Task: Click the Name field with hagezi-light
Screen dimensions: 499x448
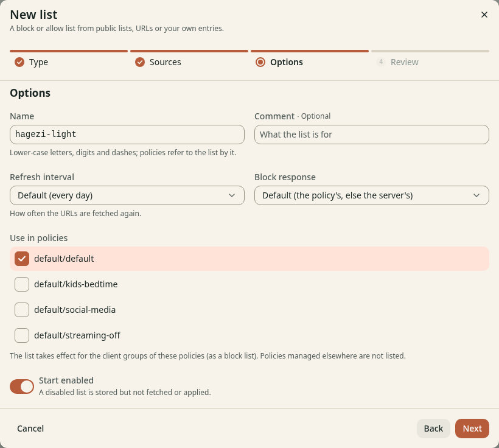Action: (127, 135)
